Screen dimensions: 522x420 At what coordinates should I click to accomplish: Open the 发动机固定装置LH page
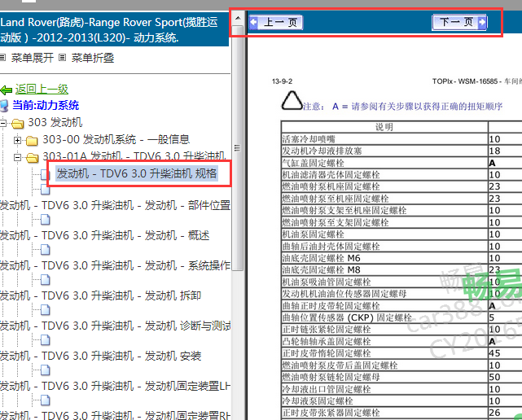click(x=115, y=386)
